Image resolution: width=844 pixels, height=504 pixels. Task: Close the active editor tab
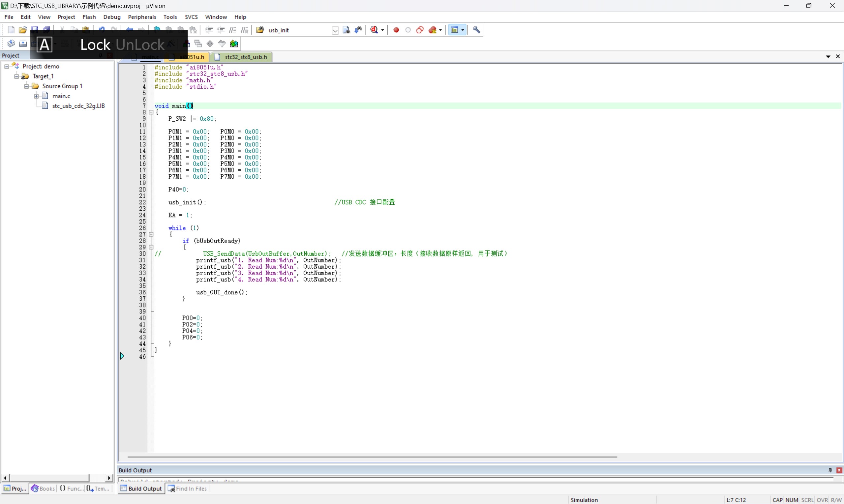pyautogui.click(x=837, y=56)
